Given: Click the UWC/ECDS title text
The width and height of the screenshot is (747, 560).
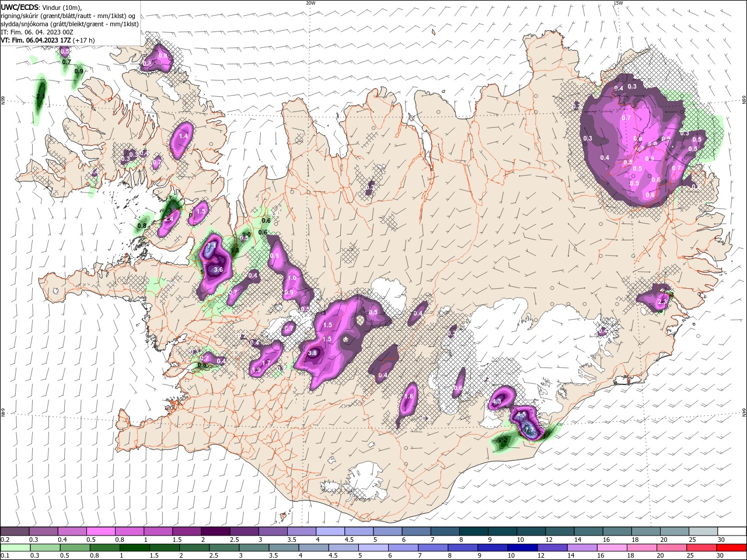Looking at the screenshot, I should 20,7.
